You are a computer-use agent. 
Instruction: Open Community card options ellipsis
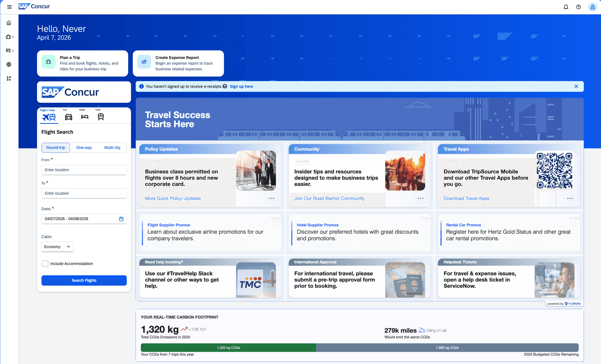pyautogui.click(x=421, y=198)
